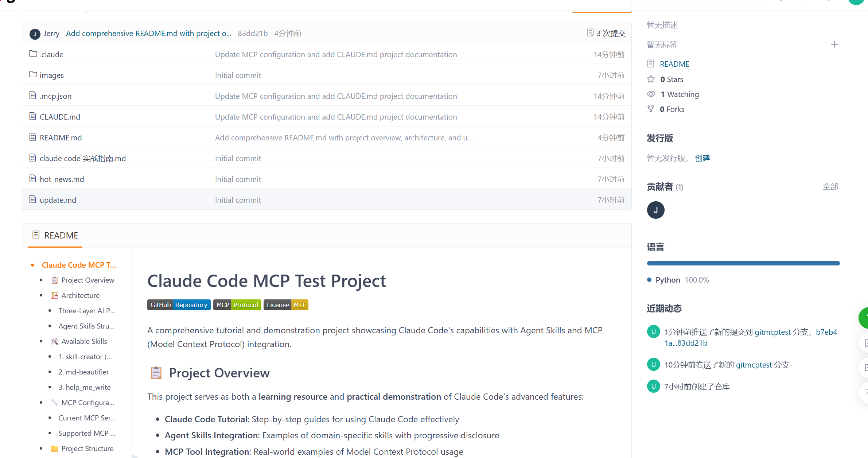Open the images folder
Screen dimensions: 868x458
tap(51, 75)
